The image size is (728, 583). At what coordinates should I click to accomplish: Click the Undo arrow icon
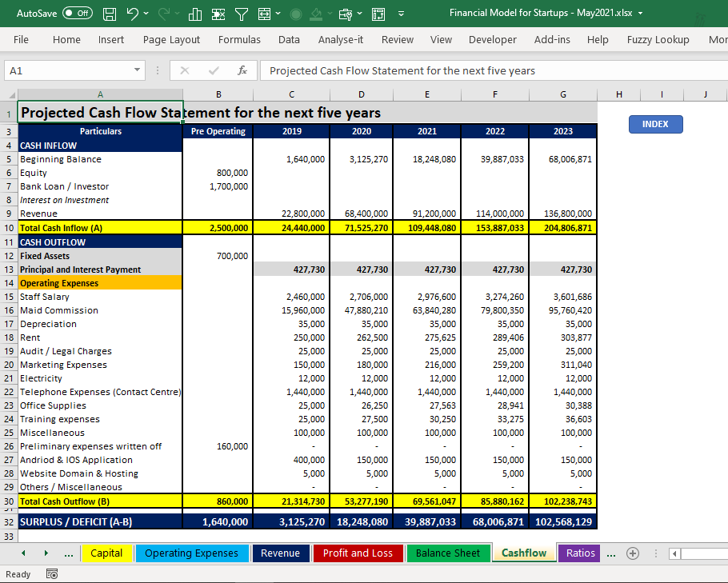point(132,14)
